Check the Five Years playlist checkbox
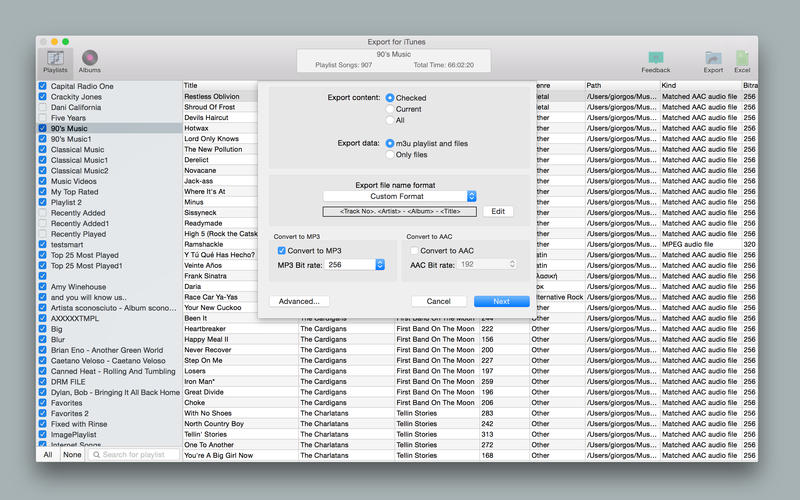This screenshot has width=800, height=500. coord(43,118)
